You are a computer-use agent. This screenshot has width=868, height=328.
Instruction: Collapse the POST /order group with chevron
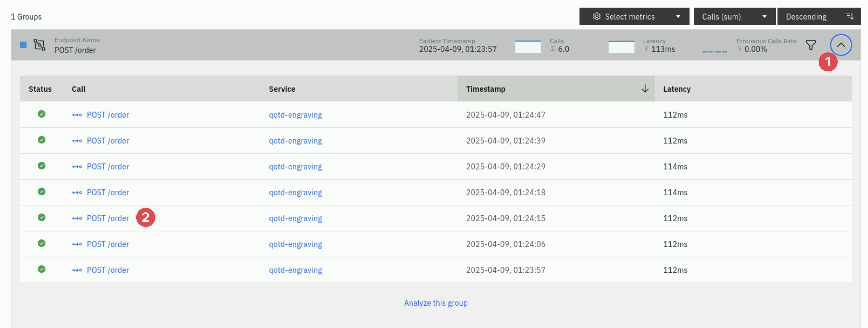coord(841,45)
